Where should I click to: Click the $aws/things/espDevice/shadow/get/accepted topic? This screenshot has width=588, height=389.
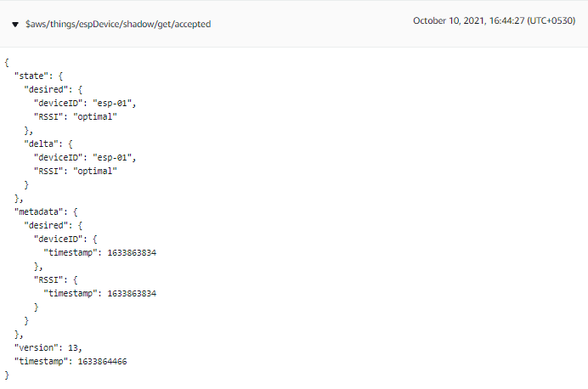[x=118, y=24]
